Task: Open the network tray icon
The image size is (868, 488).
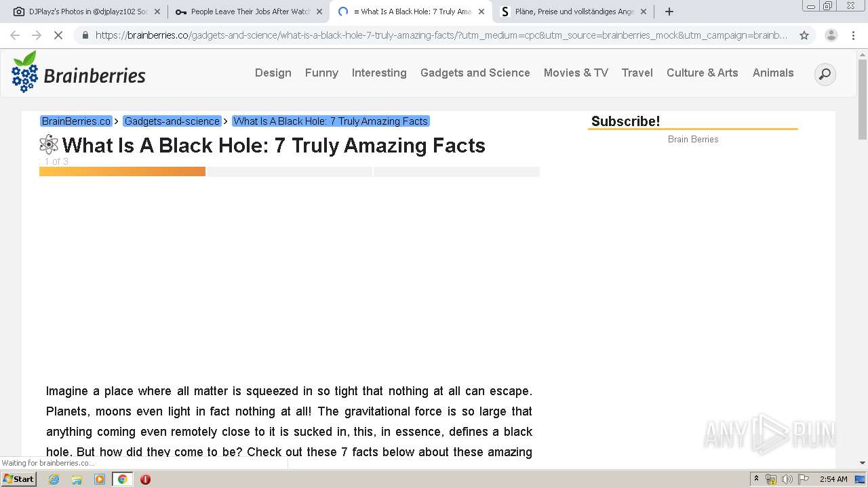Action: tap(771, 479)
